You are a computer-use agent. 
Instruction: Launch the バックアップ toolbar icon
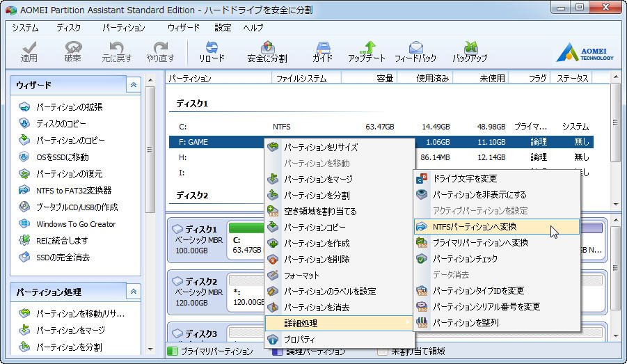tap(470, 52)
